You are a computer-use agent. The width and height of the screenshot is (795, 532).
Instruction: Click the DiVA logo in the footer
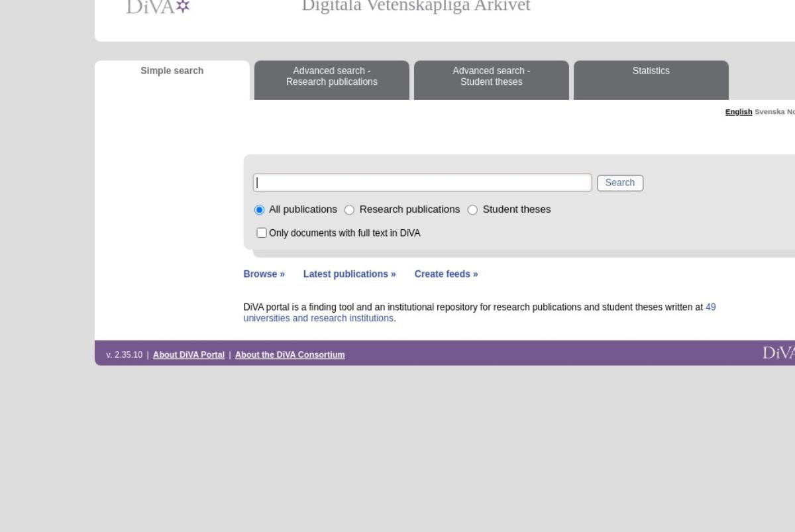point(779,353)
